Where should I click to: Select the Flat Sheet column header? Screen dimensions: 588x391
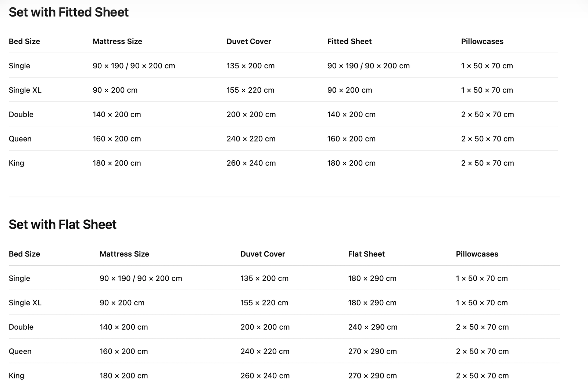[366, 254]
